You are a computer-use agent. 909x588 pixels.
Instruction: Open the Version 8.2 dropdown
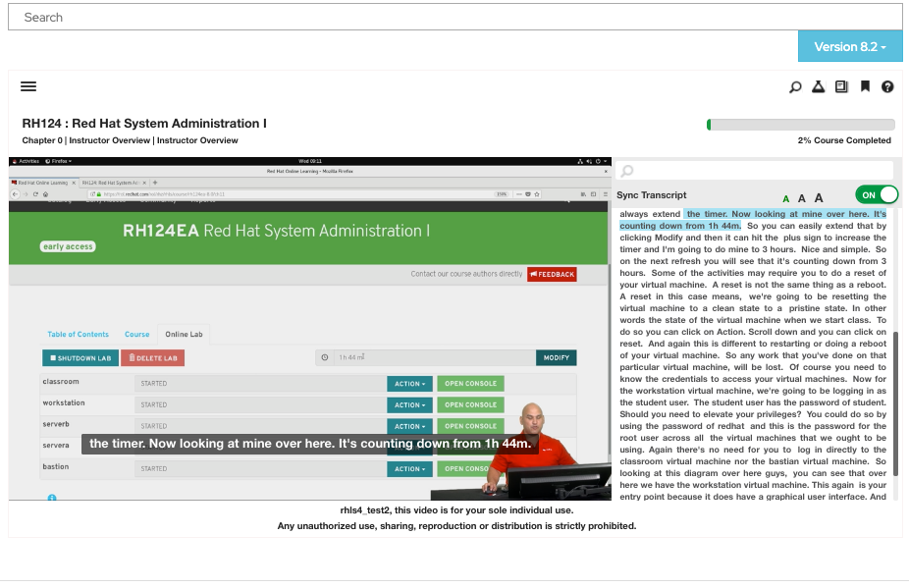850,46
